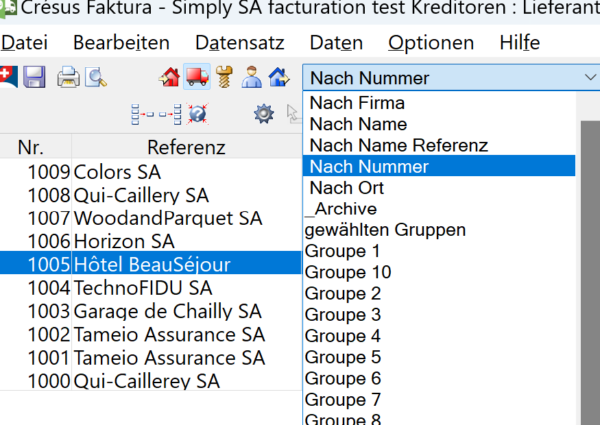The image size is (600, 425).
Task: Open the Datensatz menu
Action: click(240, 42)
